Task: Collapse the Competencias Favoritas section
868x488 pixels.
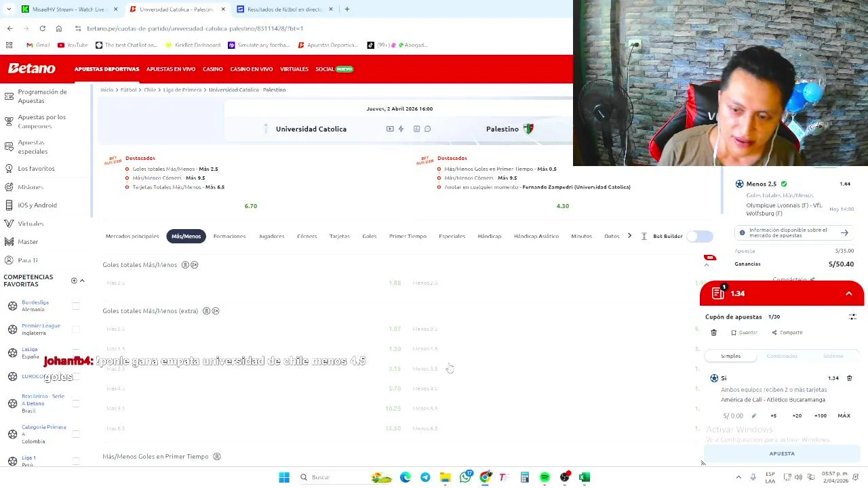Action: (82, 281)
